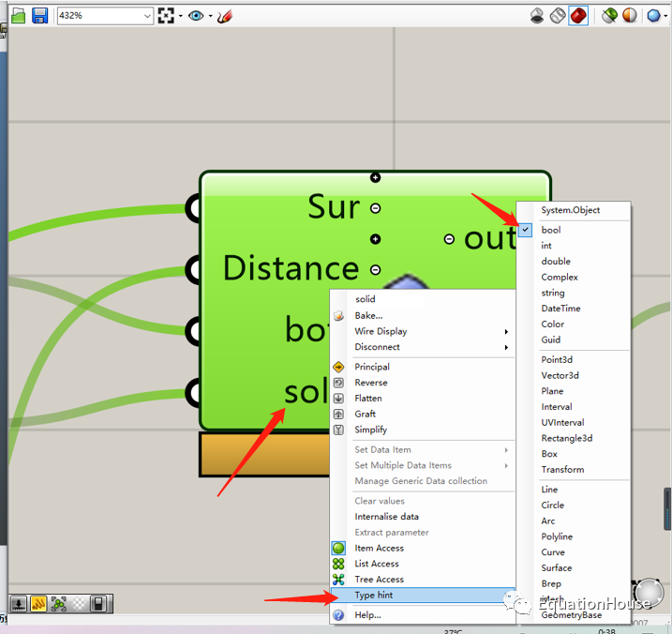Image resolution: width=672 pixels, height=634 pixels.
Task: Click the Simplify filter icon
Action: 338,430
